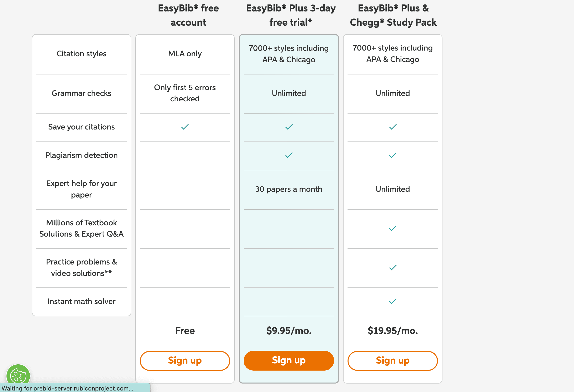Sign up for EasyBib Plus 3-day trial
The height and width of the screenshot is (392, 574).
289,361
